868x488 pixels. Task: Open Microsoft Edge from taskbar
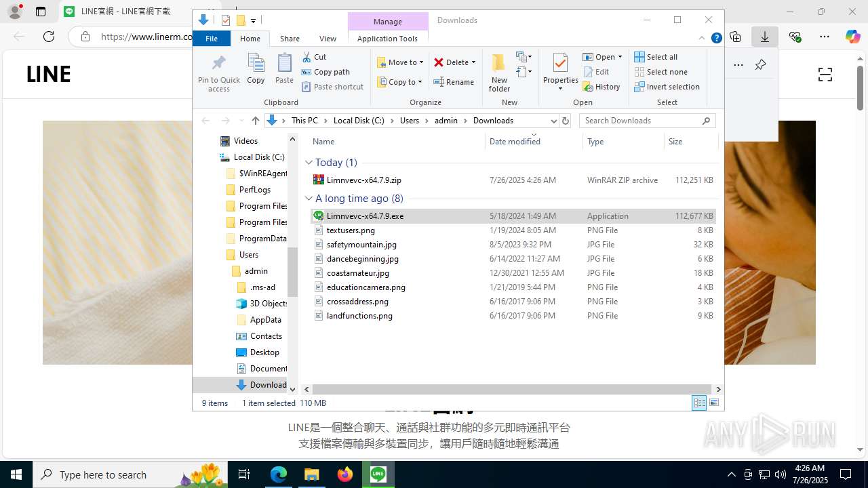(279, 474)
